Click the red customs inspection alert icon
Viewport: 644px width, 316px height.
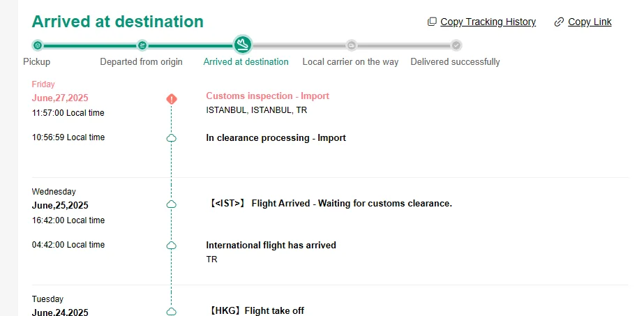pyautogui.click(x=172, y=99)
